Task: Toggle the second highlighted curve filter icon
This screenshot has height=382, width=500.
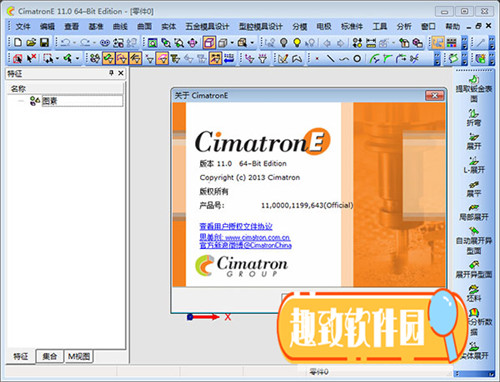Action: pyautogui.click(x=122, y=59)
